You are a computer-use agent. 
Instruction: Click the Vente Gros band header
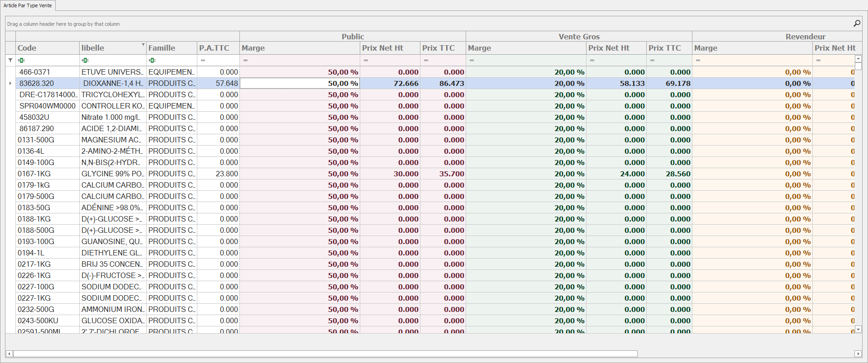(578, 37)
